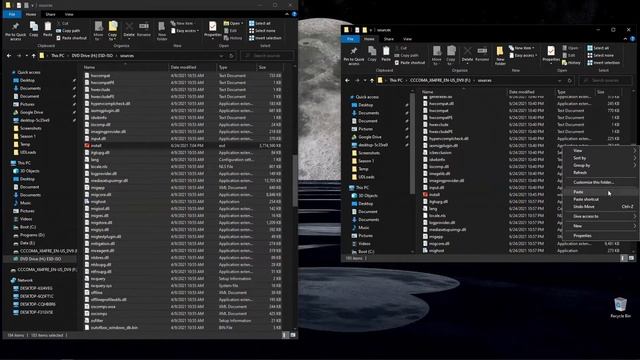Collapse the ribbon in left window
The image size is (640, 360).
(287, 14)
